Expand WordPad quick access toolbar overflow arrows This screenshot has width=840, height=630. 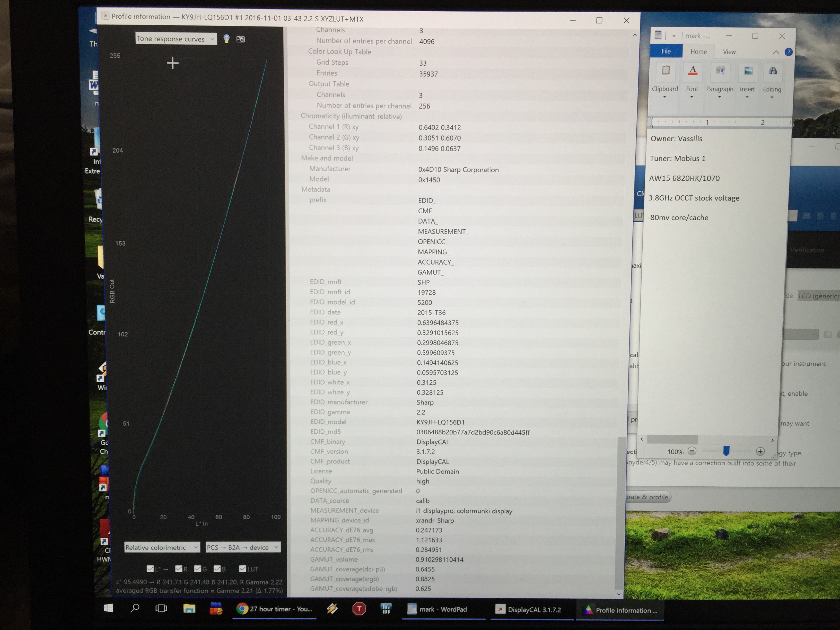[x=674, y=36]
